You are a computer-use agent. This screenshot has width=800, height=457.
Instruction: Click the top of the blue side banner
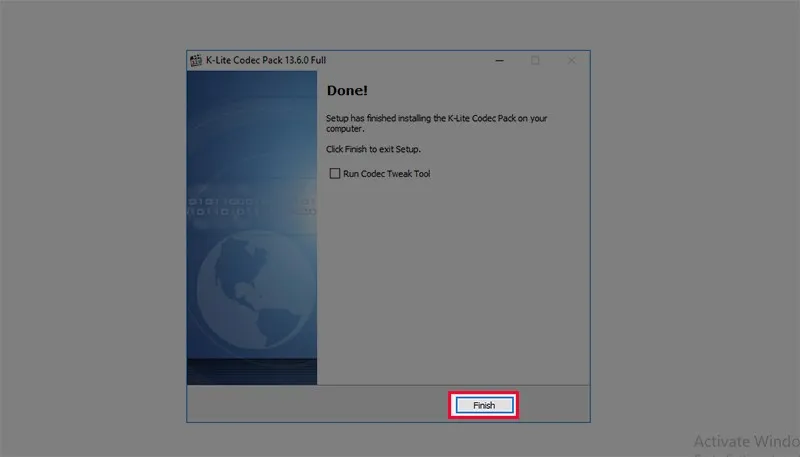pos(252,85)
